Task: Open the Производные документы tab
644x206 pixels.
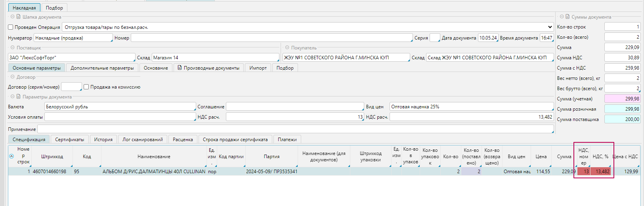Action: click(x=208, y=68)
